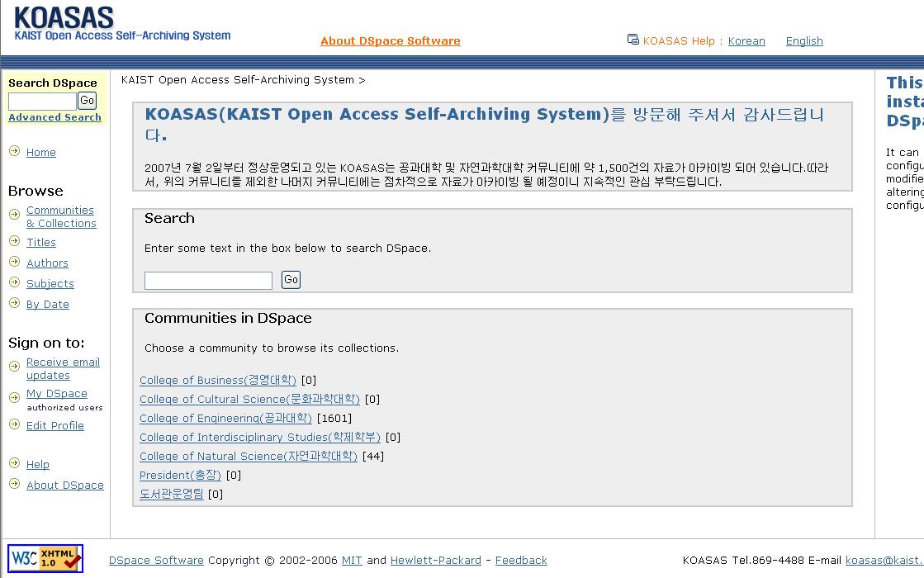Open College of Interdisciplinary Studies community
This screenshot has height=578, width=924.
[260, 437]
